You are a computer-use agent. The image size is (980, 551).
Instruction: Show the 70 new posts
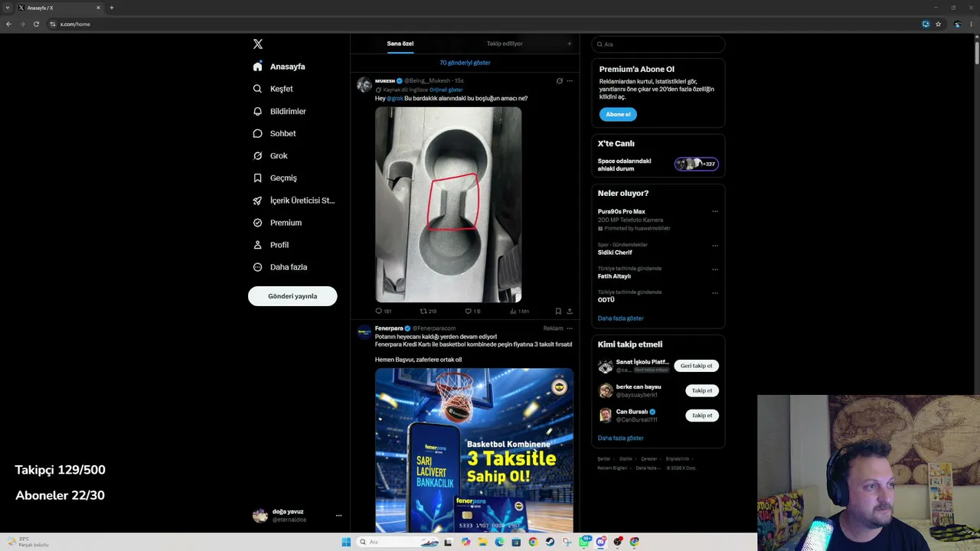coord(465,63)
